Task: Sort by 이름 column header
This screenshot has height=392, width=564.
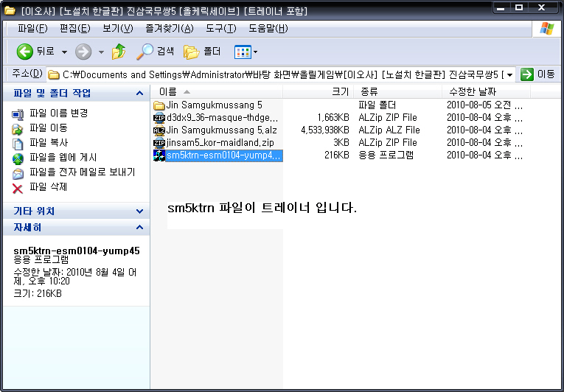Action: tap(217, 91)
